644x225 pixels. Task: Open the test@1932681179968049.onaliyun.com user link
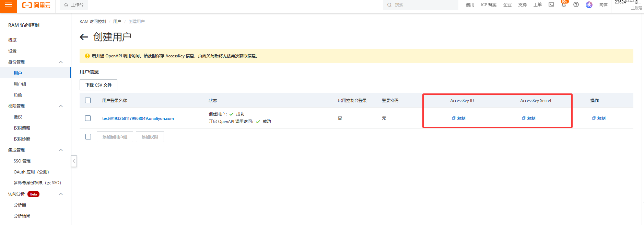[x=138, y=119]
